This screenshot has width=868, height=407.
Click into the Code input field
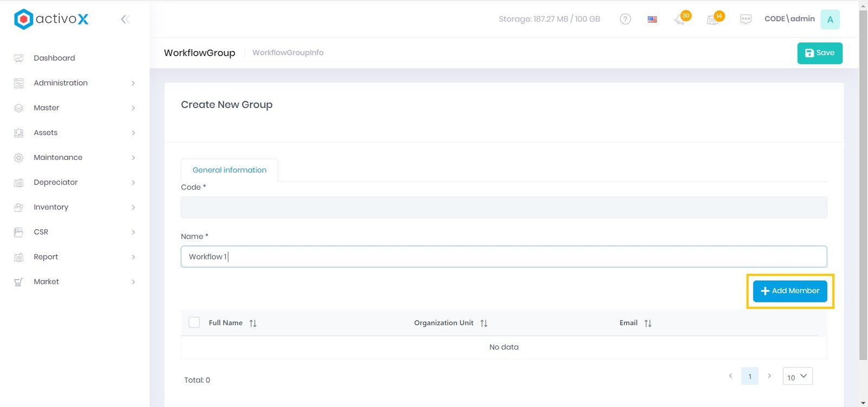click(x=503, y=208)
